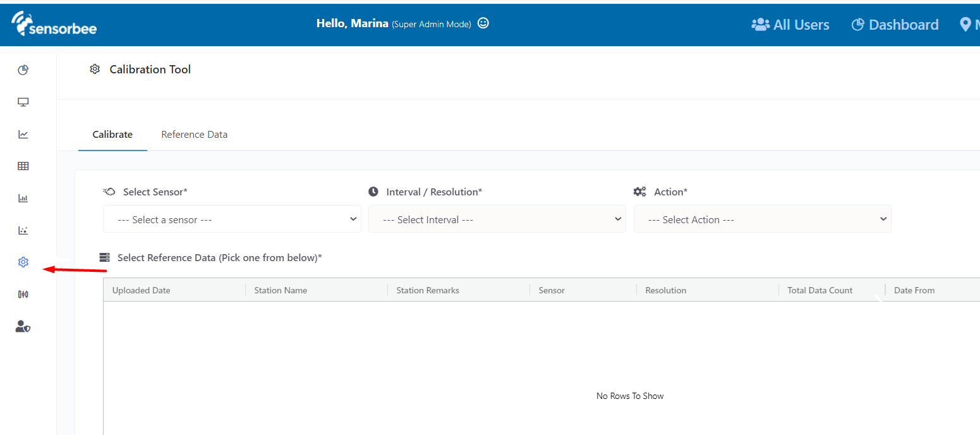This screenshot has width=980, height=435.
Task: Open the line graph sidebar icon
Action: coord(23,134)
